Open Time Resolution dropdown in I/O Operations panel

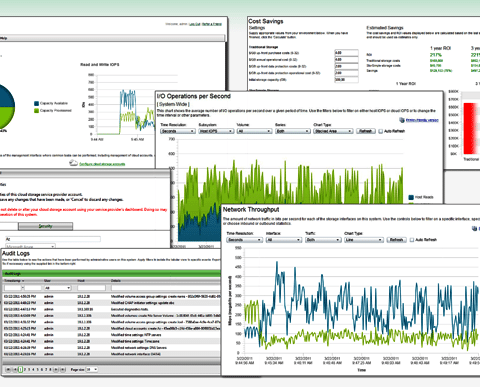(177, 131)
